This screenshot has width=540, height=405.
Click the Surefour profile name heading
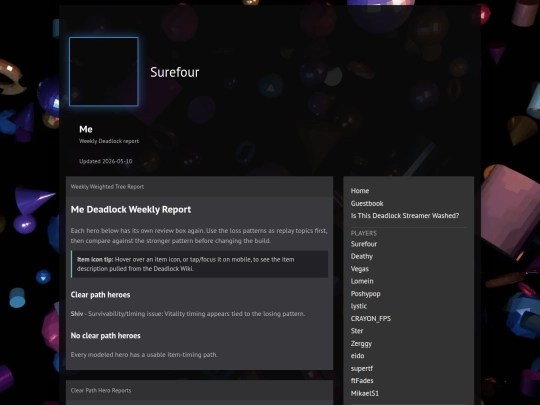[175, 72]
